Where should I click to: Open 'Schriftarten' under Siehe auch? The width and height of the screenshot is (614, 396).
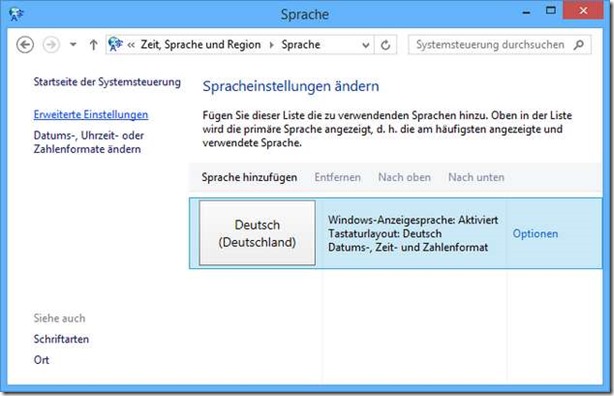(61, 339)
